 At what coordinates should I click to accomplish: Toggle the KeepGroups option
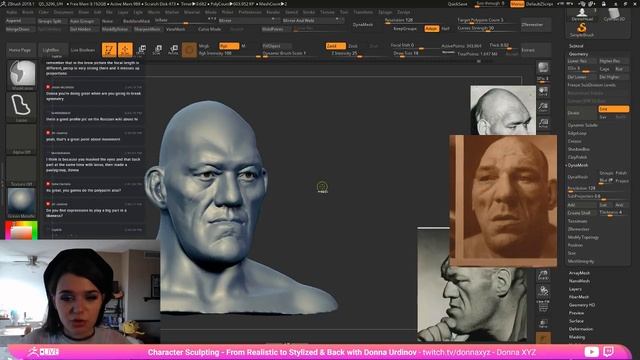pos(405,29)
